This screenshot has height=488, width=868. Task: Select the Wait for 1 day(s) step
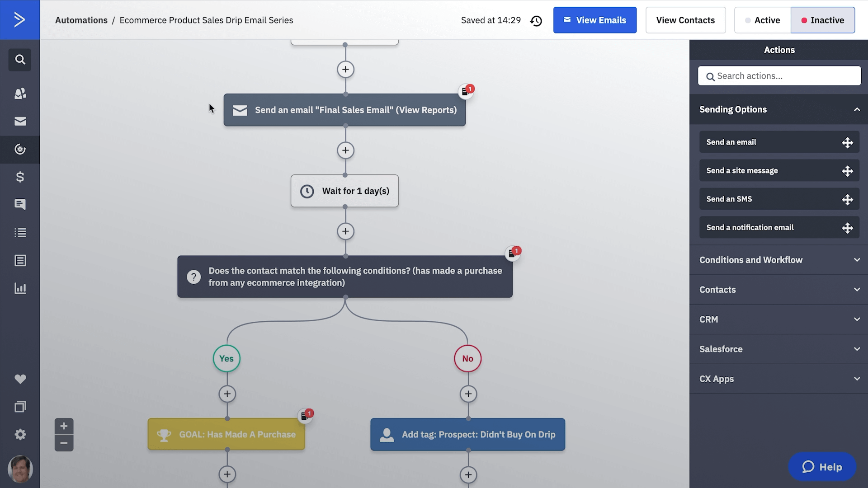[x=344, y=191]
